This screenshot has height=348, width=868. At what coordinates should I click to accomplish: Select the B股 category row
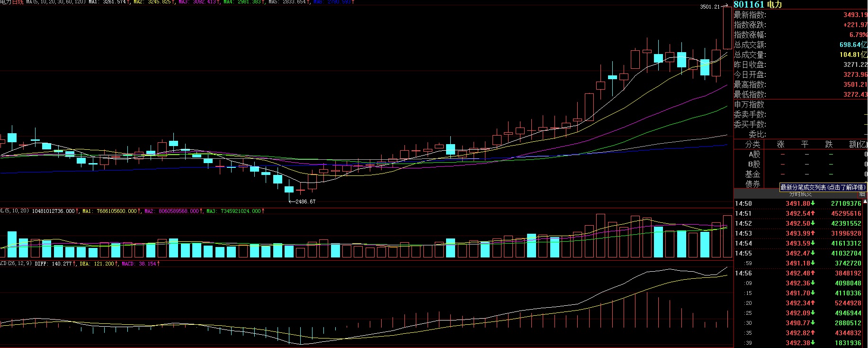[754, 164]
